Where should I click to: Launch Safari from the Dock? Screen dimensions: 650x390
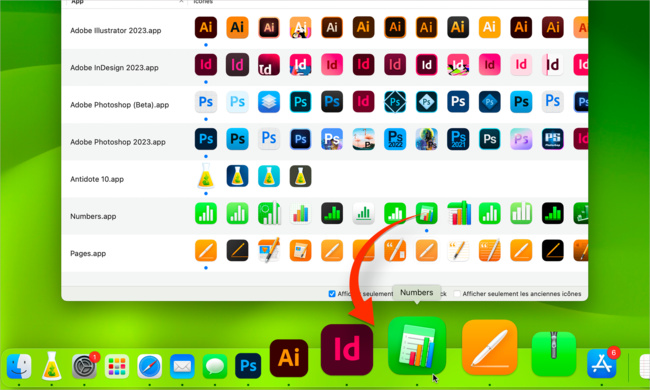click(x=150, y=366)
